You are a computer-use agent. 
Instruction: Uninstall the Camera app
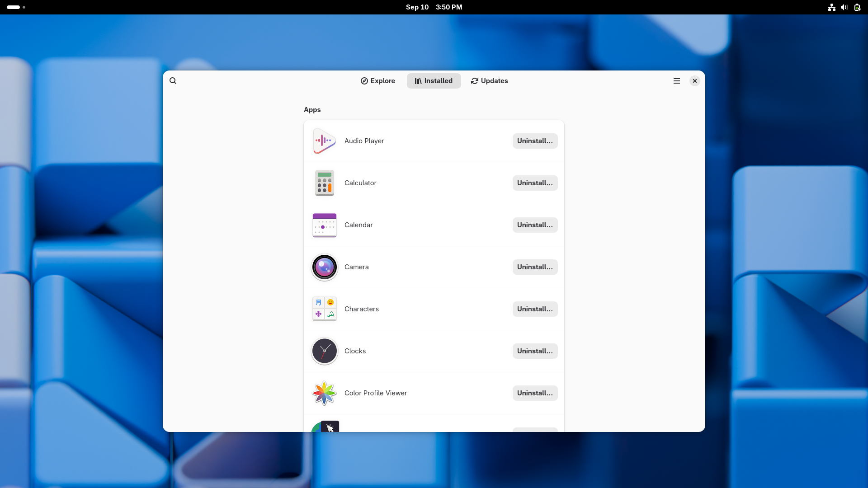pyautogui.click(x=535, y=267)
